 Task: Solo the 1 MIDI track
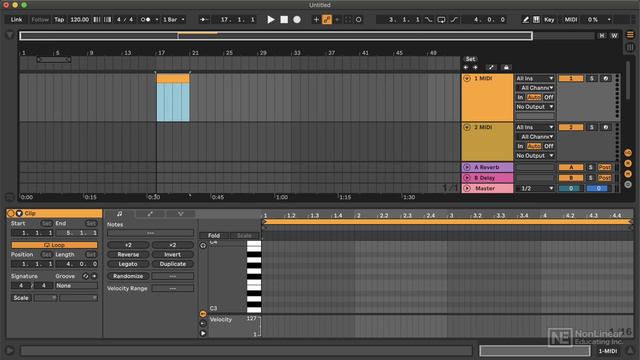[591, 78]
